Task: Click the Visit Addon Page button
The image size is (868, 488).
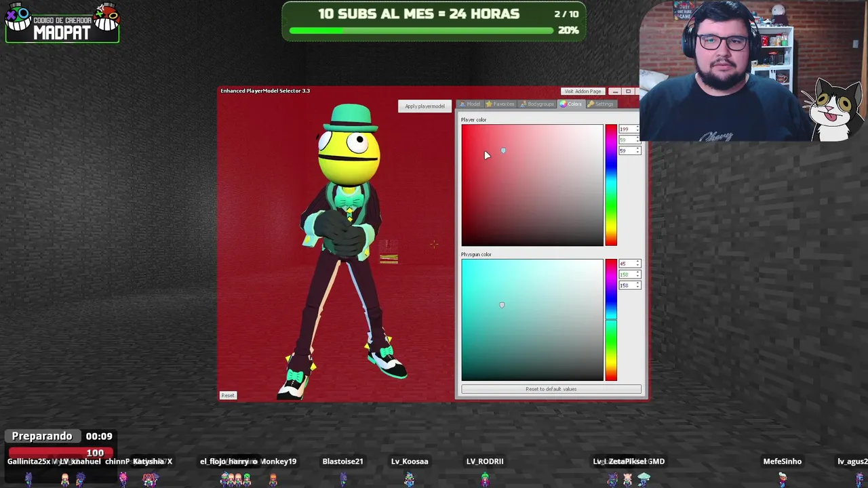Action: click(x=583, y=91)
